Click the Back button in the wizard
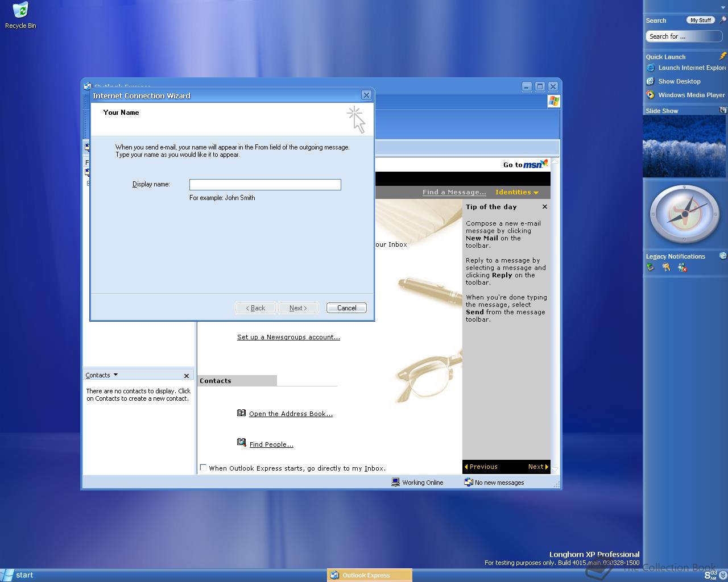 (255, 308)
